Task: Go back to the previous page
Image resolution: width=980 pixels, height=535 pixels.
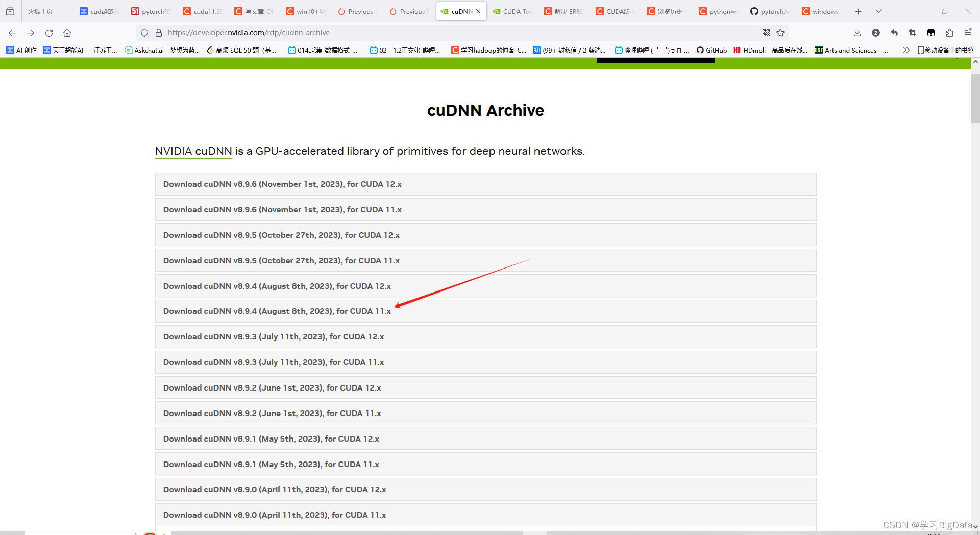Action: [12, 33]
